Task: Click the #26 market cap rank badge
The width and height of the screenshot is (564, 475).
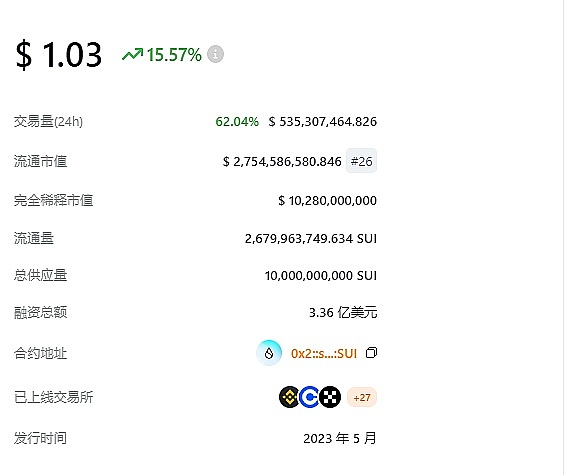Action: pos(361,161)
